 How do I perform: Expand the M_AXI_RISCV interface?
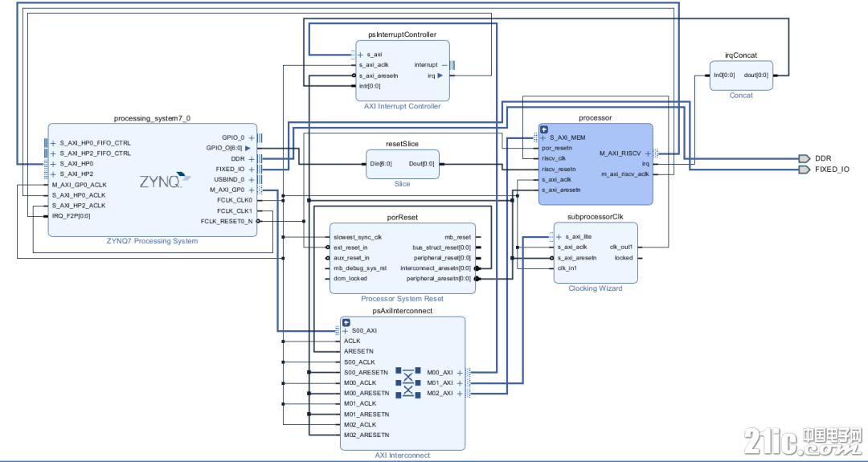click(648, 153)
